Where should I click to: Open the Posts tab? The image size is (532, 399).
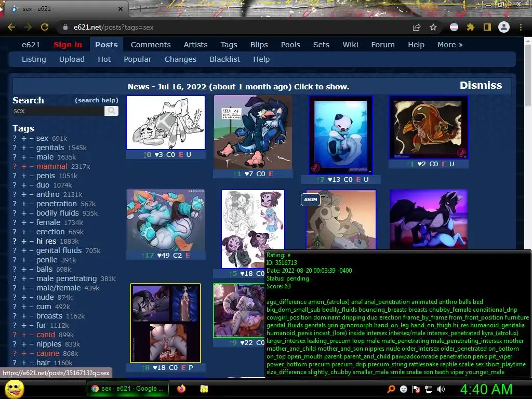click(x=106, y=45)
